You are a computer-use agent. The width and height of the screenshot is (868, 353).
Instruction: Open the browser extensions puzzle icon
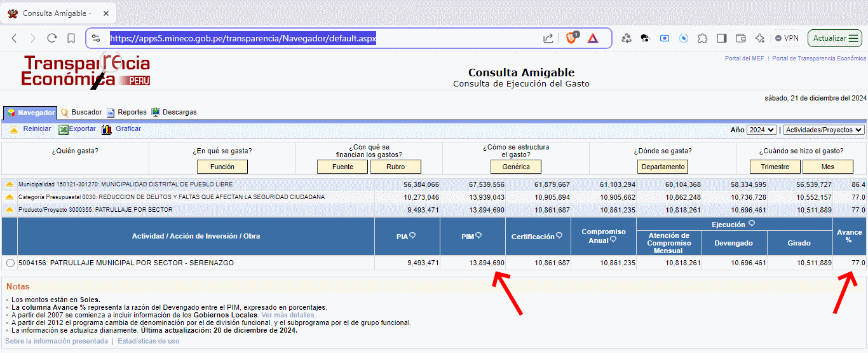702,38
